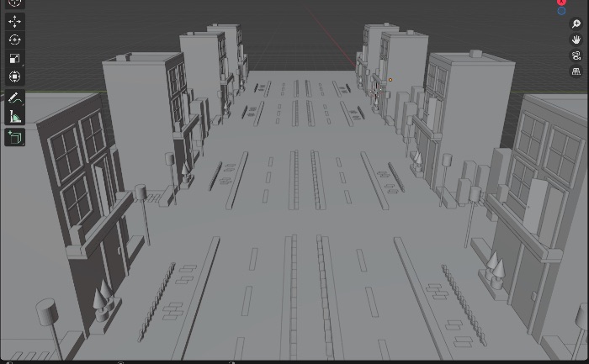This screenshot has height=364, width=589.
Task: Select the Measure ruler tool
Action: (14, 117)
